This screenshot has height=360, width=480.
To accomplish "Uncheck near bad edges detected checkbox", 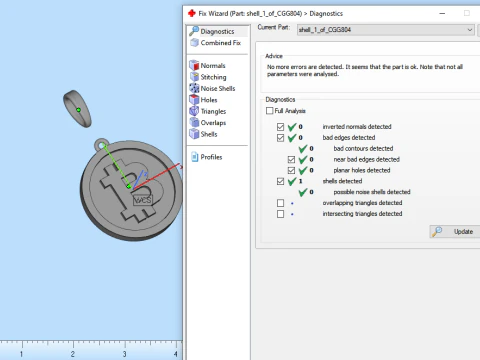I will (x=291, y=159).
